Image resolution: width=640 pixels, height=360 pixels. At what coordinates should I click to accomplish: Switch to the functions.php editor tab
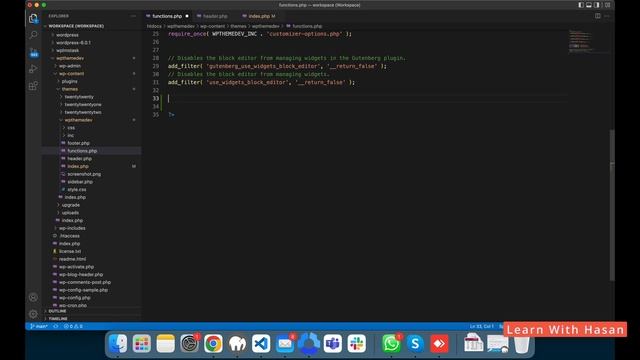(167, 16)
